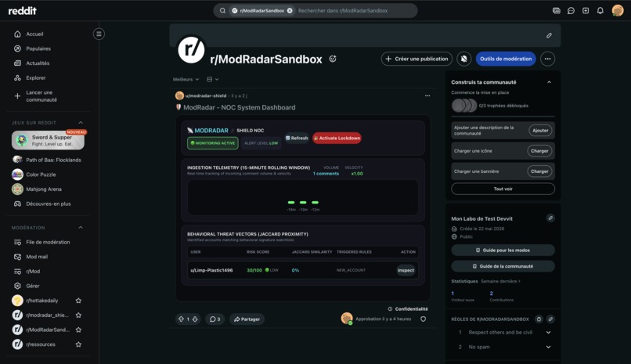Image resolution: width=631 pixels, height=364 pixels.
Task: Upvote the ModRadar post
Action: click(181, 319)
